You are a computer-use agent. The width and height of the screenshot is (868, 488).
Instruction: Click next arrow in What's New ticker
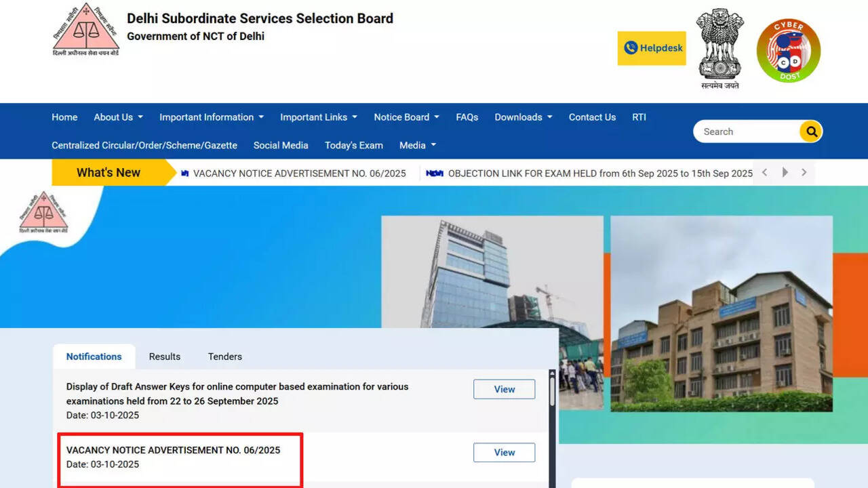tap(804, 173)
